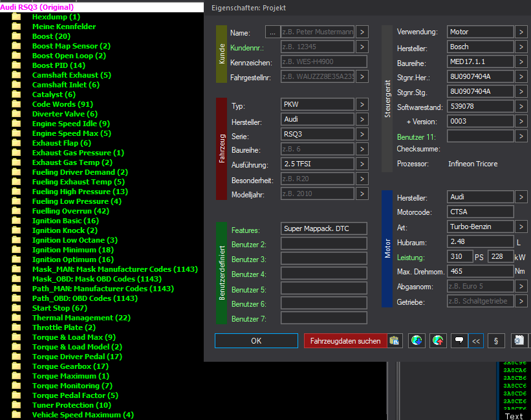Select Engine Speed Idle (9) folder
This screenshot has height=420, width=531.
pos(71,124)
